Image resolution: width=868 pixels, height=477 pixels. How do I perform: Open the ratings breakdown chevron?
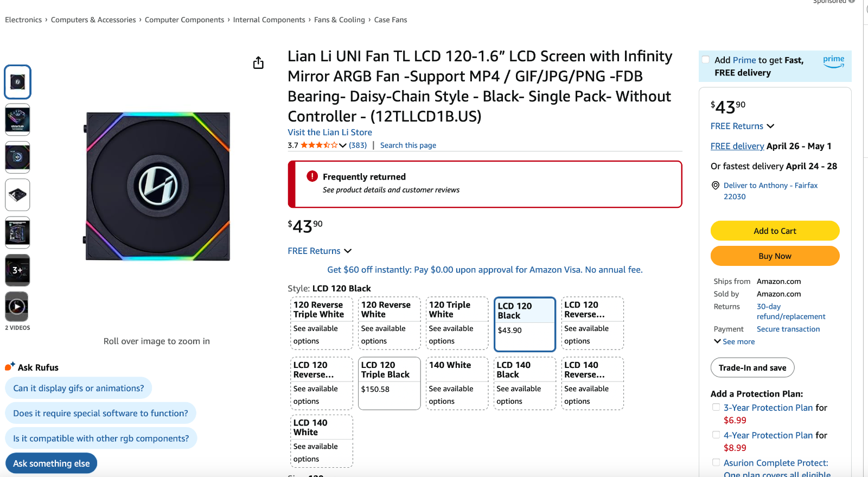343,145
